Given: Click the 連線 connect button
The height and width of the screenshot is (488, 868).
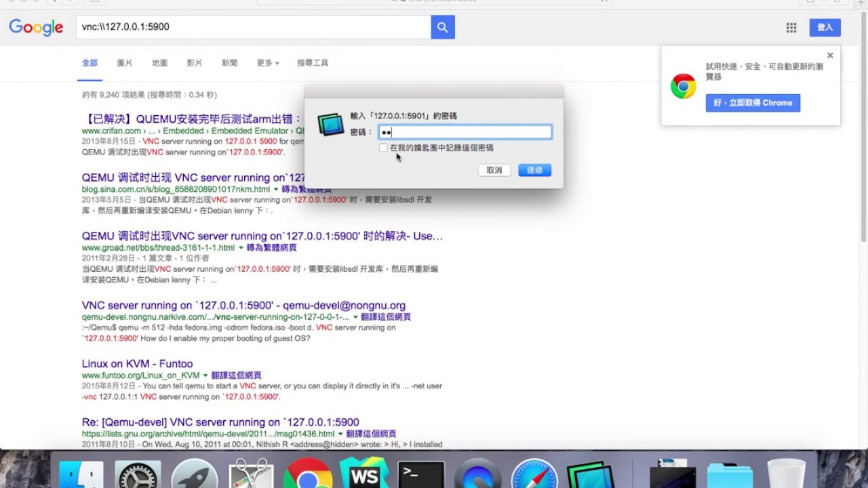Looking at the screenshot, I should coord(535,170).
